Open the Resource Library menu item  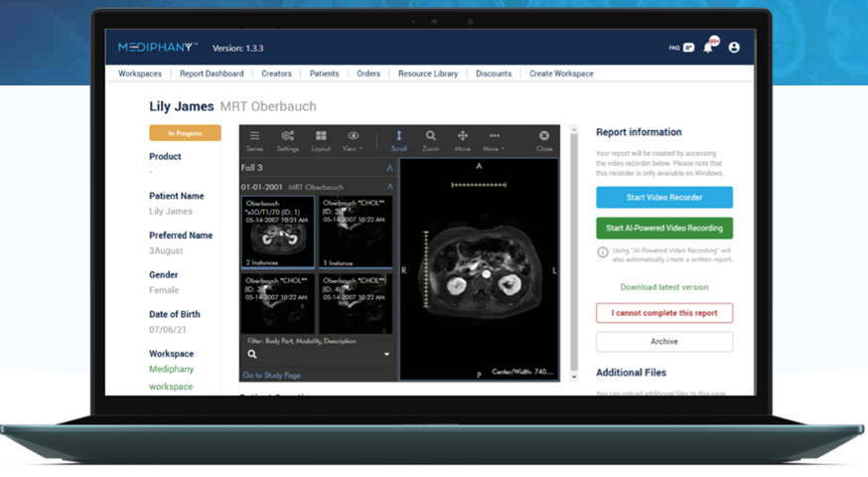[x=428, y=74]
